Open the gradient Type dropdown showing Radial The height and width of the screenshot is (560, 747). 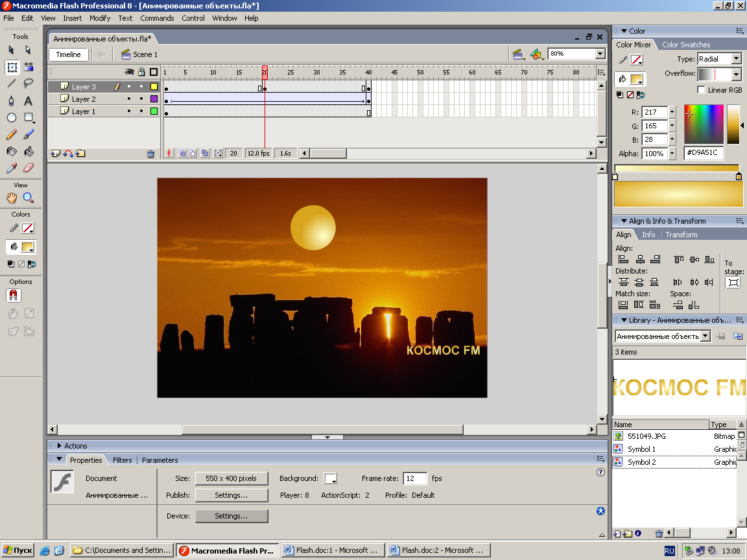pyautogui.click(x=737, y=59)
